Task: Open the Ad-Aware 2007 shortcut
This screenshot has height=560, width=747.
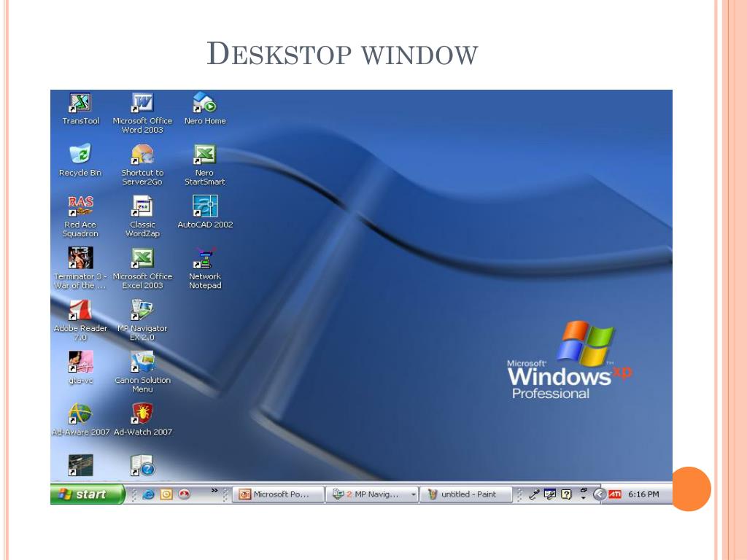Action: 80,420
